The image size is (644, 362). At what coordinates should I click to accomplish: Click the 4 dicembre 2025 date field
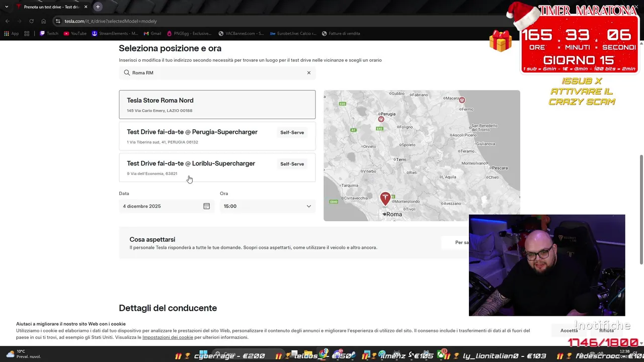(x=167, y=206)
